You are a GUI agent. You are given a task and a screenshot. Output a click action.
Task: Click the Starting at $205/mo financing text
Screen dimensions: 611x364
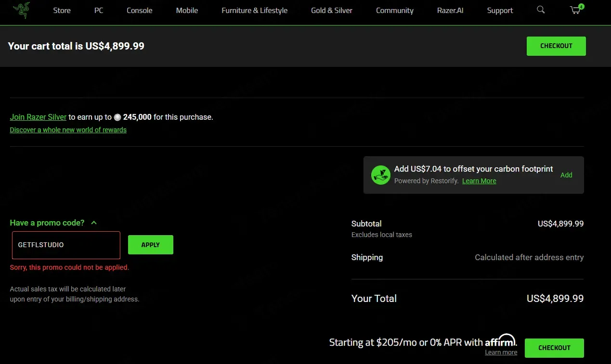[x=406, y=342]
